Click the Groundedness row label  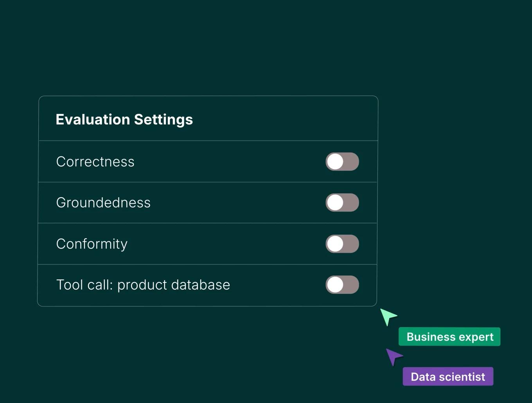coord(103,203)
